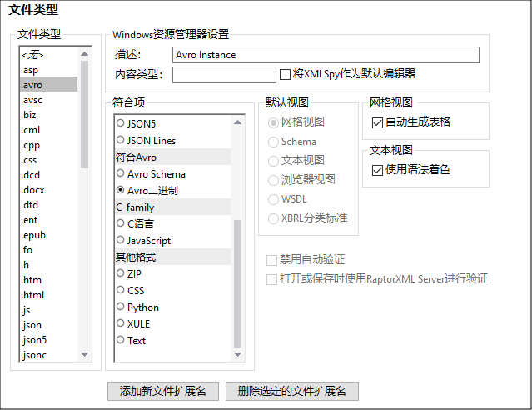532x410 pixels.
Task: Select Avro二进制 radio option
Action: [x=120, y=190]
